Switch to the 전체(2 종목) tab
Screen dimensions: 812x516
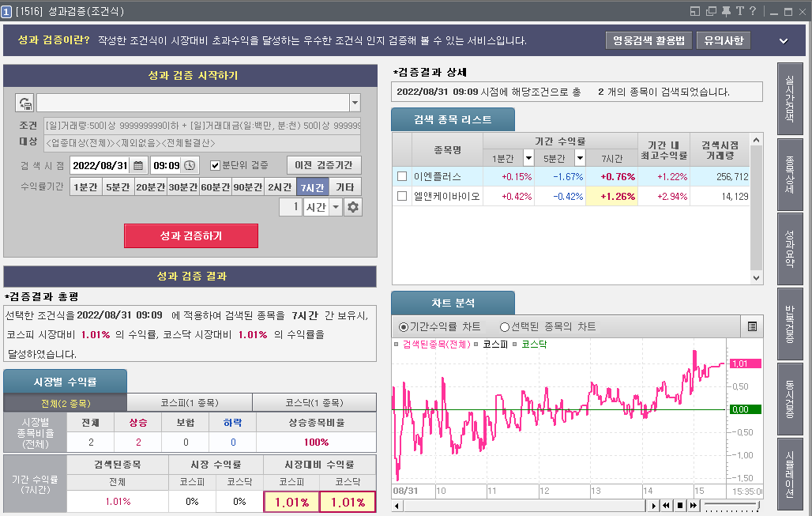(66, 403)
